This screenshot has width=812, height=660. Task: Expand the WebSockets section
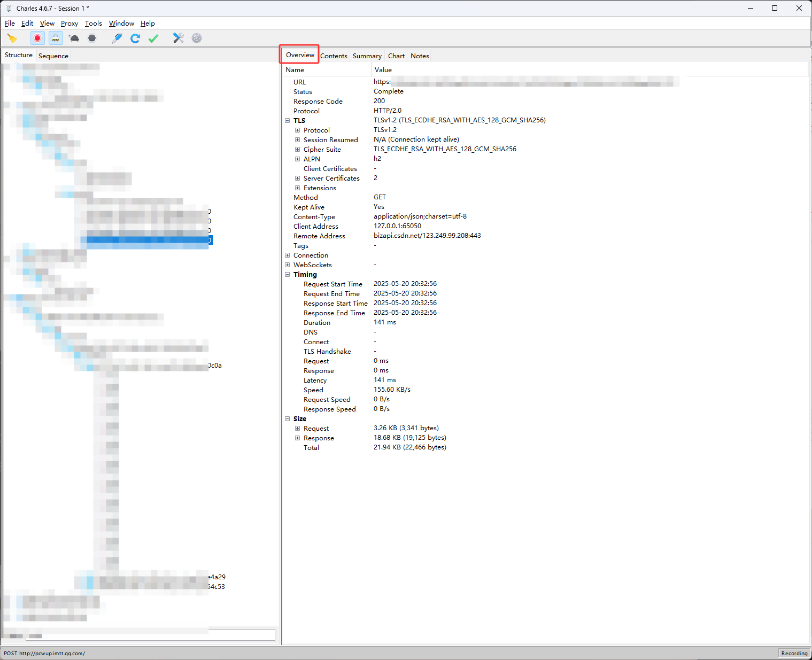288,265
